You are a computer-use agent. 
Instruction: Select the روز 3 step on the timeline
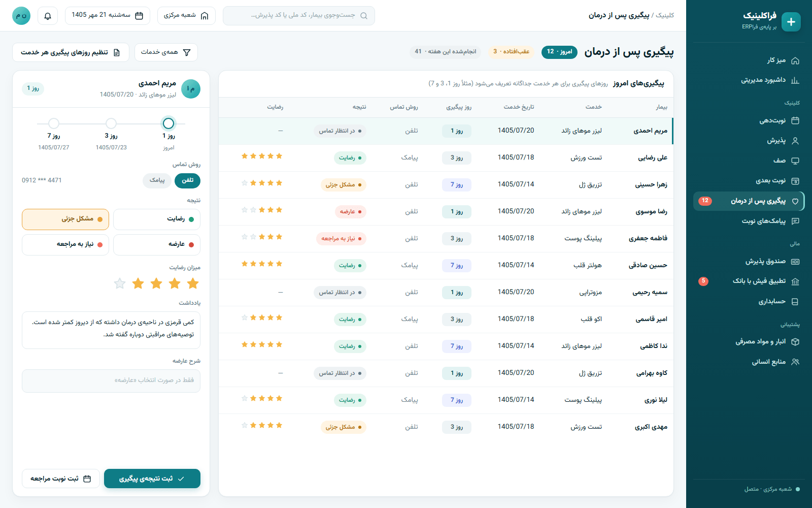click(x=111, y=123)
